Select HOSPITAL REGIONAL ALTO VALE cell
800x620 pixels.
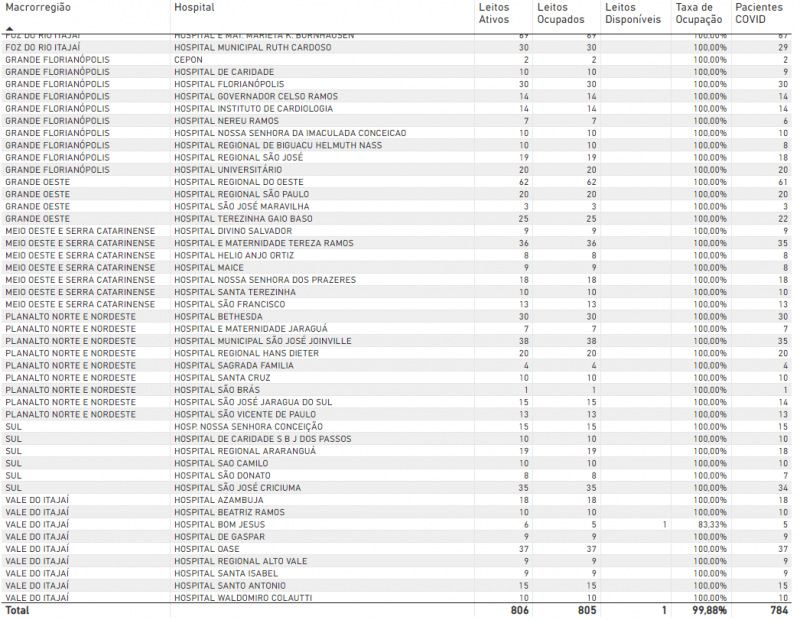tap(241, 562)
